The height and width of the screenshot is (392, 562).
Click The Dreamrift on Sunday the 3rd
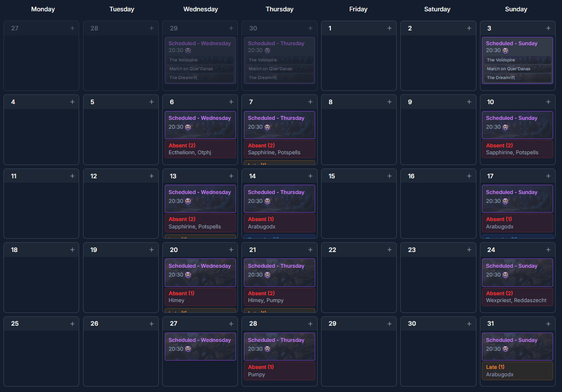pos(518,77)
